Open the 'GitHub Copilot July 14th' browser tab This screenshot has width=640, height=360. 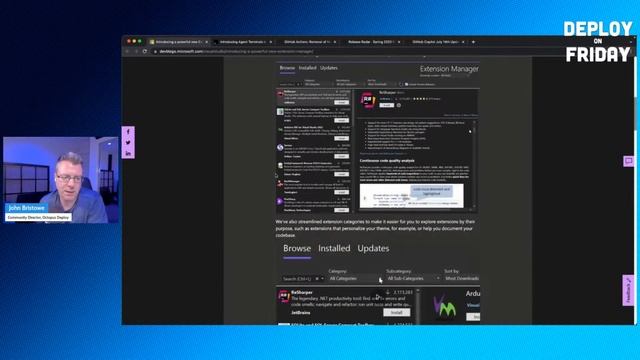tap(436, 42)
